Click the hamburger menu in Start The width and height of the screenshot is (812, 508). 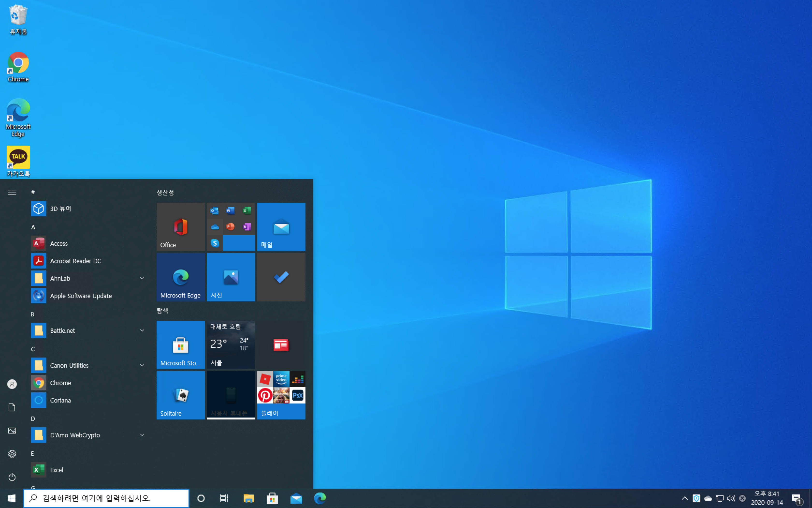pos(12,193)
